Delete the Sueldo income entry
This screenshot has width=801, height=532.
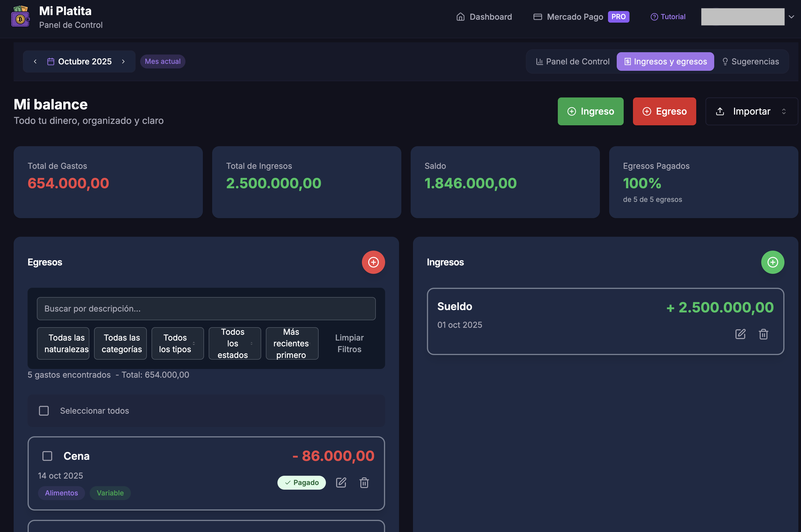(763, 334)
